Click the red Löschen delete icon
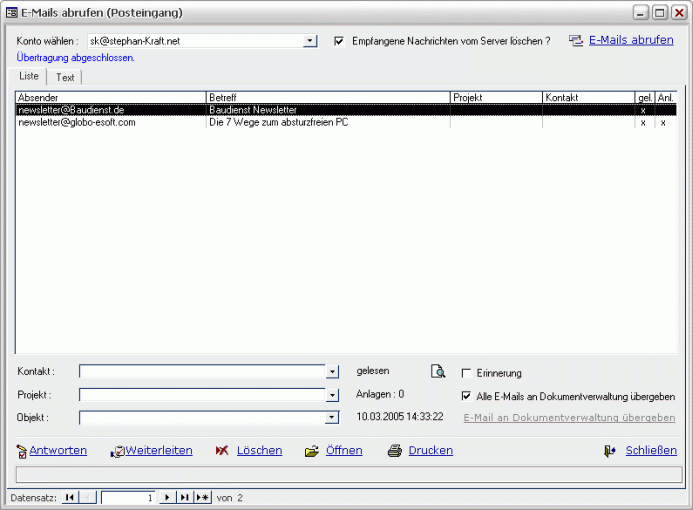This screenshot has height=510, width=693. point(222,451)
